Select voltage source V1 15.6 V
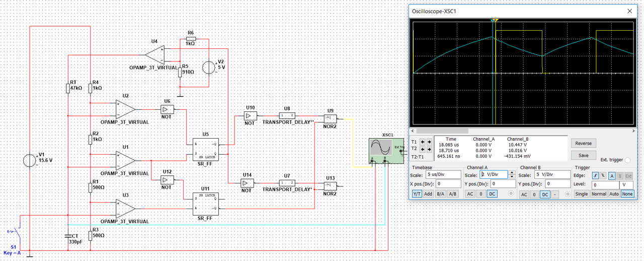Viewport: 644px width, 261px height. point(31,160)
